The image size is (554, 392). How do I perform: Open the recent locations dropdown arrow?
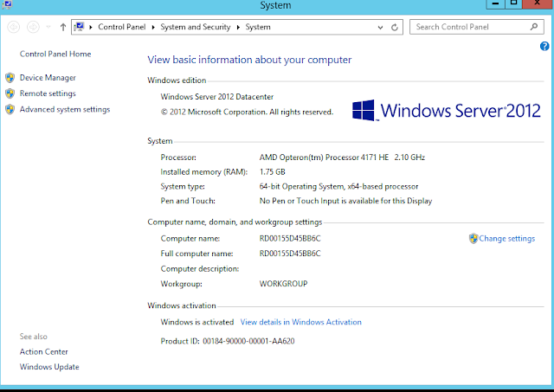(x=48, y=27)
